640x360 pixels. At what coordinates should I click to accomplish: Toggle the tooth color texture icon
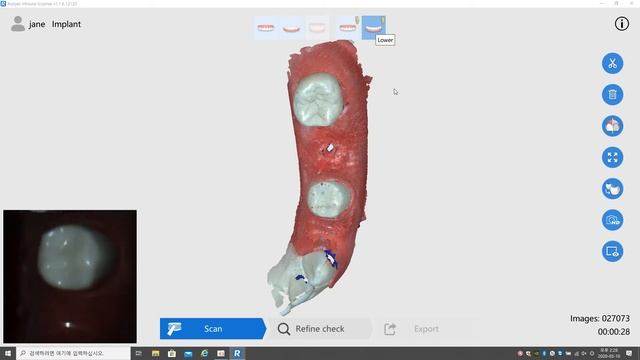click(x=612, y=126)
